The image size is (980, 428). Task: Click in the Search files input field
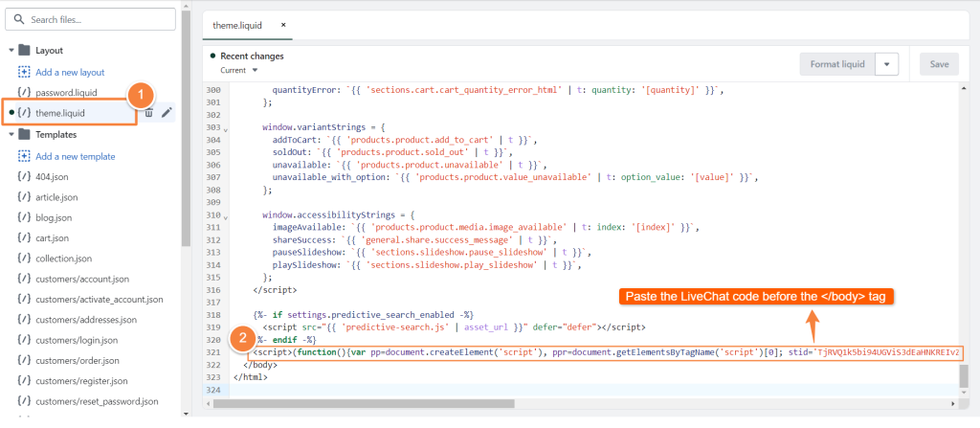(96, 19)
